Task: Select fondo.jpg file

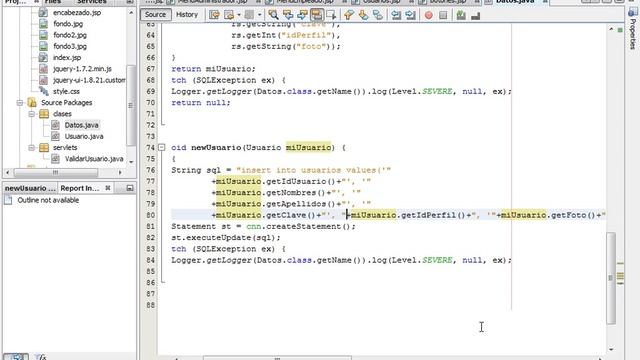Action: (68, 24)
